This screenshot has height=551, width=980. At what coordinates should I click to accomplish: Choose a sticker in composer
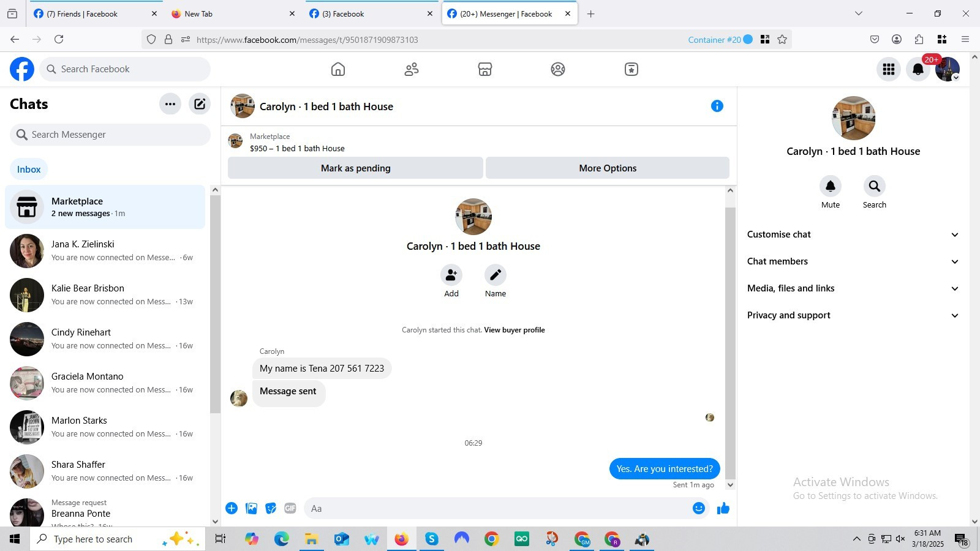271,508
